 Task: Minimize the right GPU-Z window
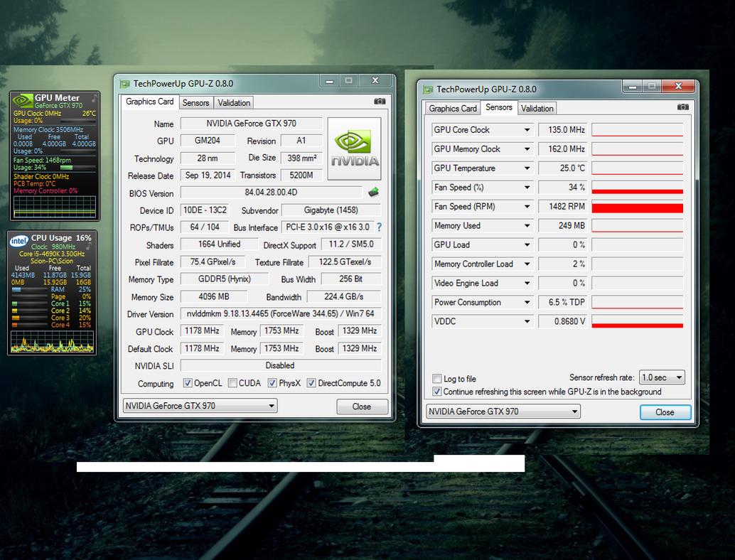click(x=633, y=86)
